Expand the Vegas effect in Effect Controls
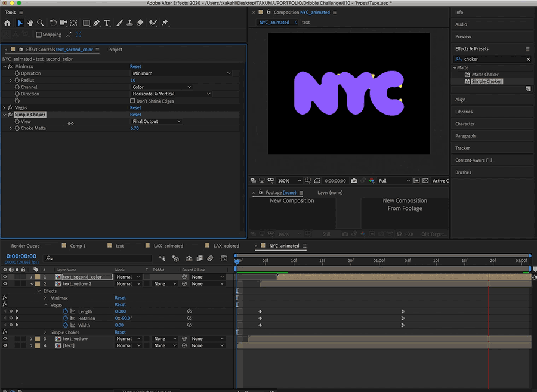 [4, 107]
